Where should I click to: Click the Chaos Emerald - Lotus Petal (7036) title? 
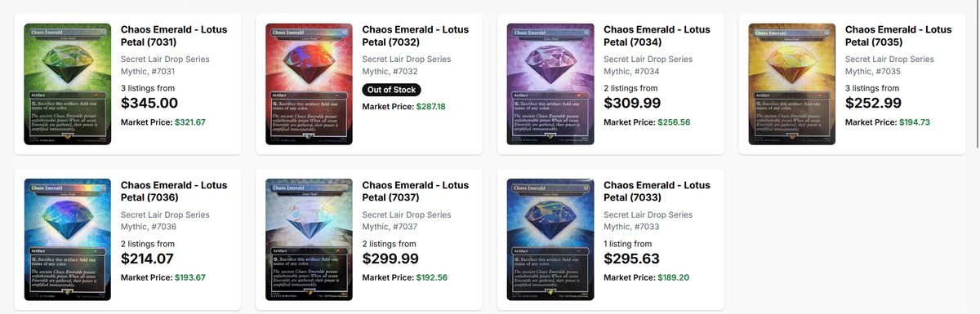tap(175, 191)
